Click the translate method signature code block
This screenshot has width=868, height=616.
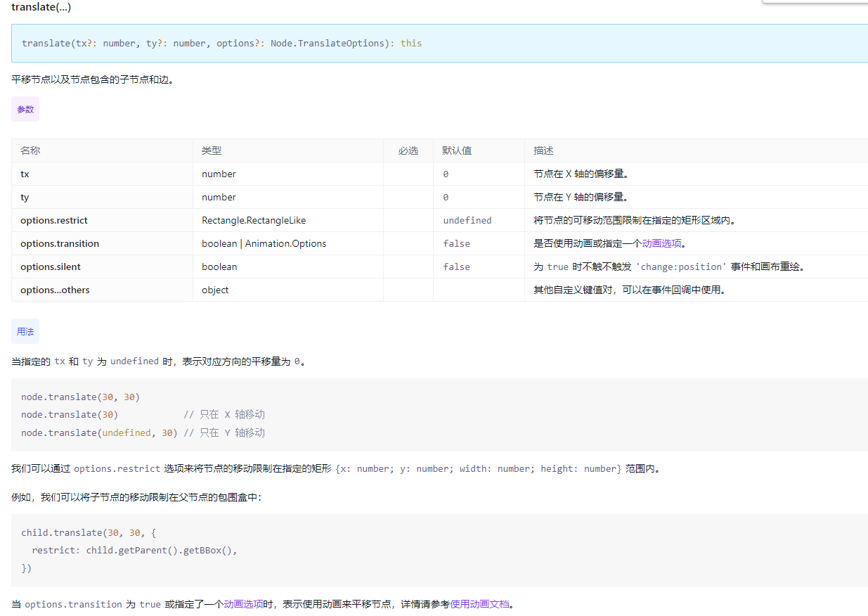220,43
